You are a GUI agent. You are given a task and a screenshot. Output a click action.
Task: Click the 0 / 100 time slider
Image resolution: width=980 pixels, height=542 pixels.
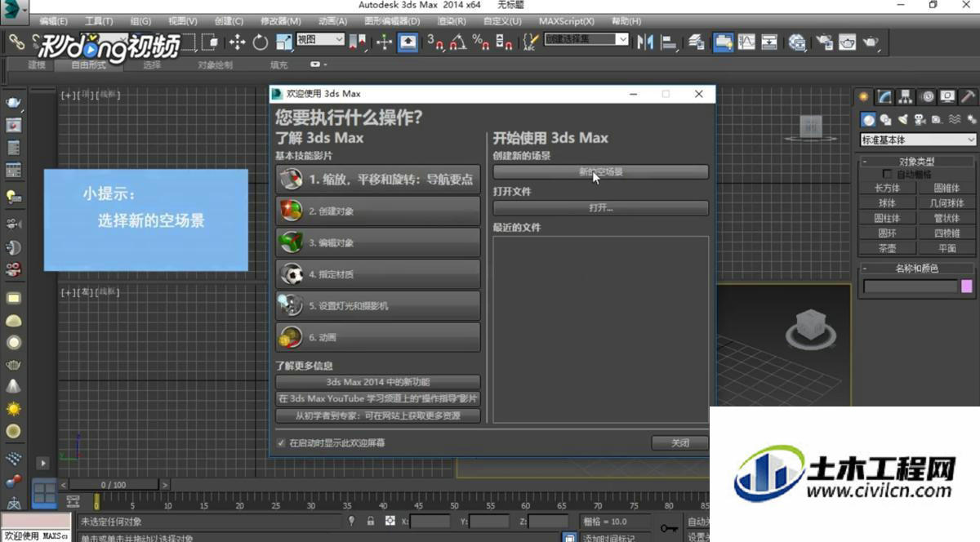[x=114, y=485]
